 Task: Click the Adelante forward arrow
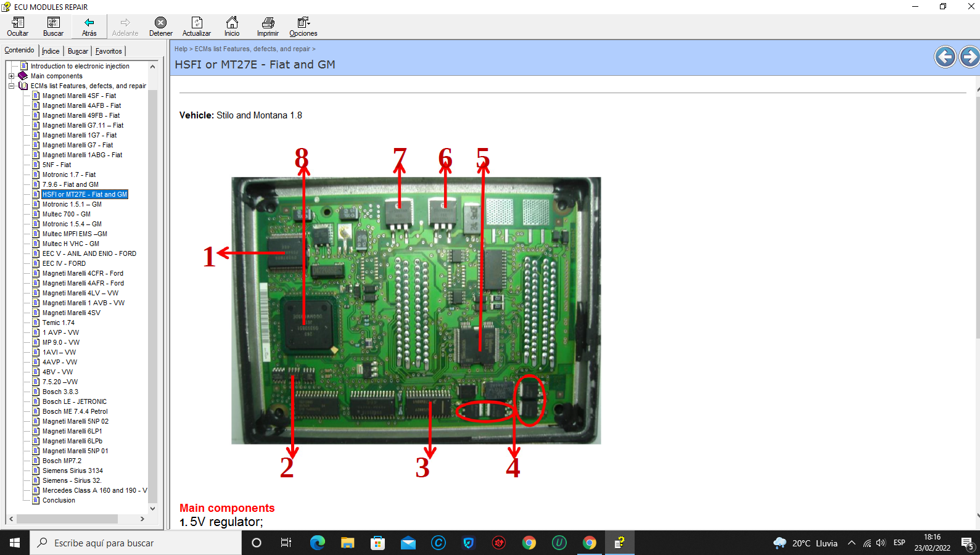click(x=125, y=27)
